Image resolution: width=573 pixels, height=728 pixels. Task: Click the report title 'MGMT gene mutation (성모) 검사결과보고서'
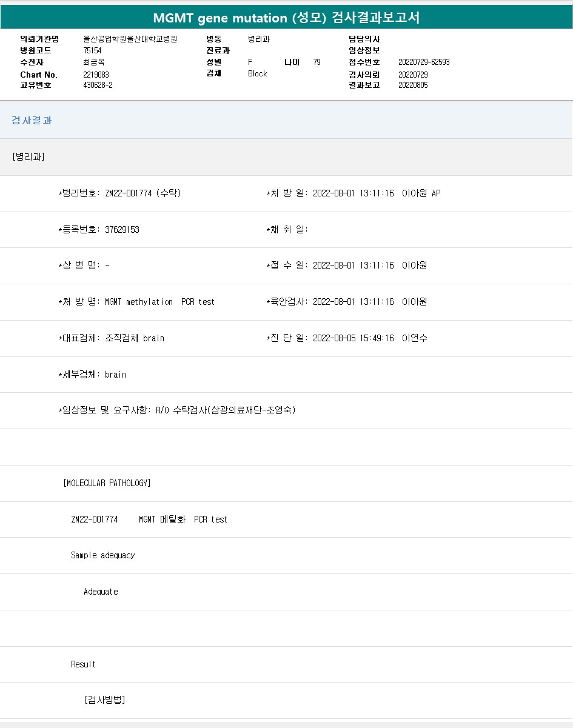coord(286,18)
